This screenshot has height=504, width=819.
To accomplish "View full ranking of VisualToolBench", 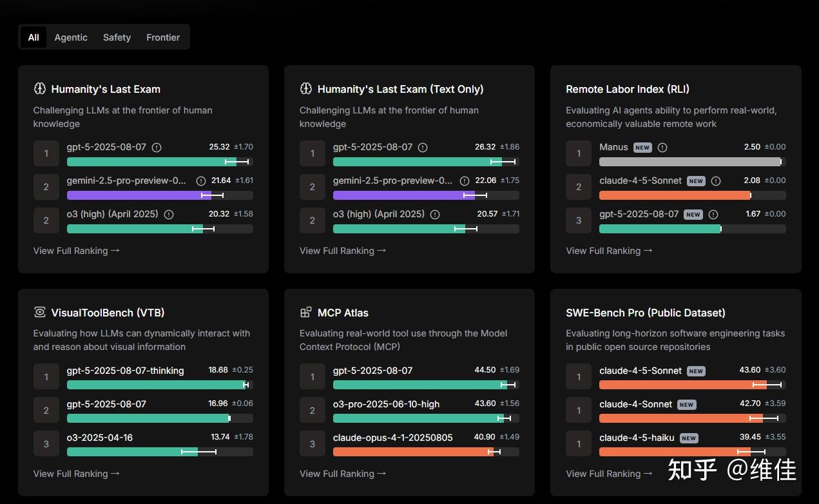I will point(77,474).
